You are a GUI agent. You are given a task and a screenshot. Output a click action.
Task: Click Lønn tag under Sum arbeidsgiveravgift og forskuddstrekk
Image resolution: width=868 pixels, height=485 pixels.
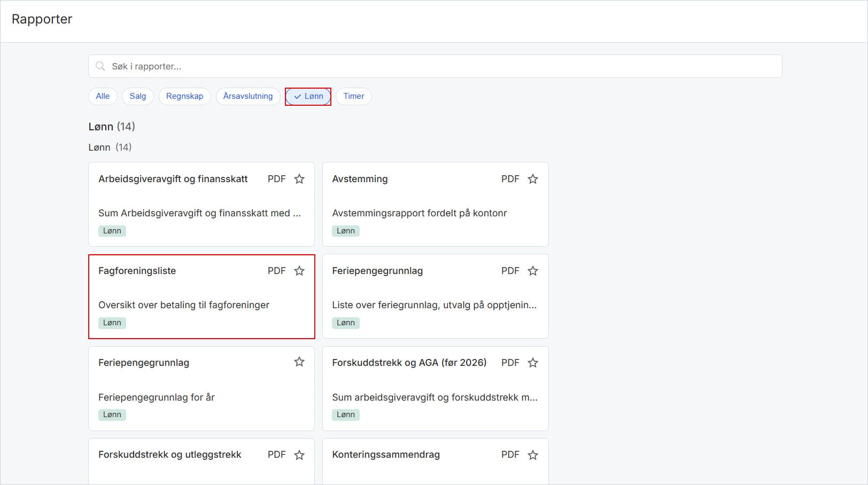[346, 414]
